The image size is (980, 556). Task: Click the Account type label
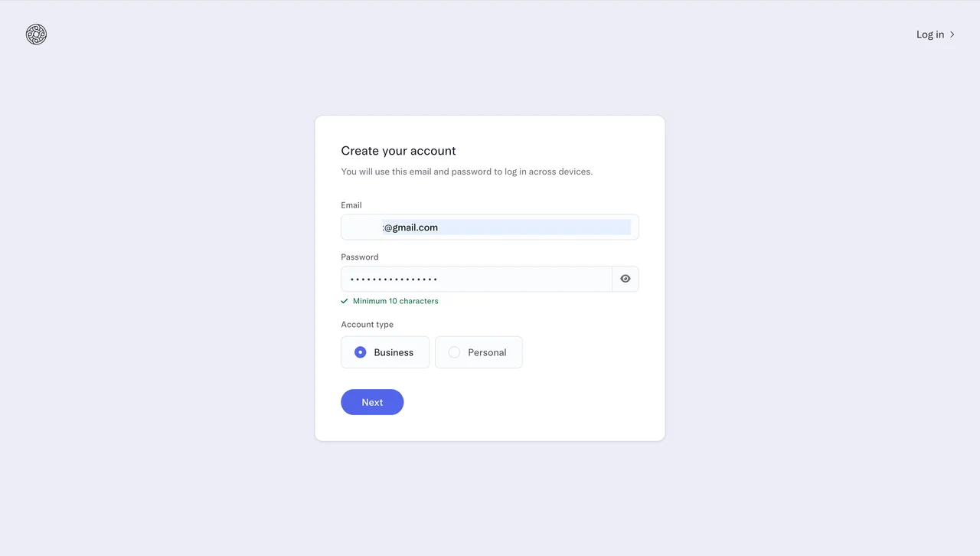367,325
